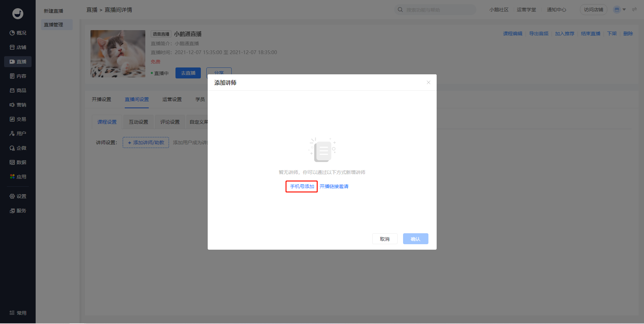The height and width of the screenshot is (324, 644).
Task: Open 常用 favorites at sidebar bottom
Action: pyautogui.click(x=18, y=313)
